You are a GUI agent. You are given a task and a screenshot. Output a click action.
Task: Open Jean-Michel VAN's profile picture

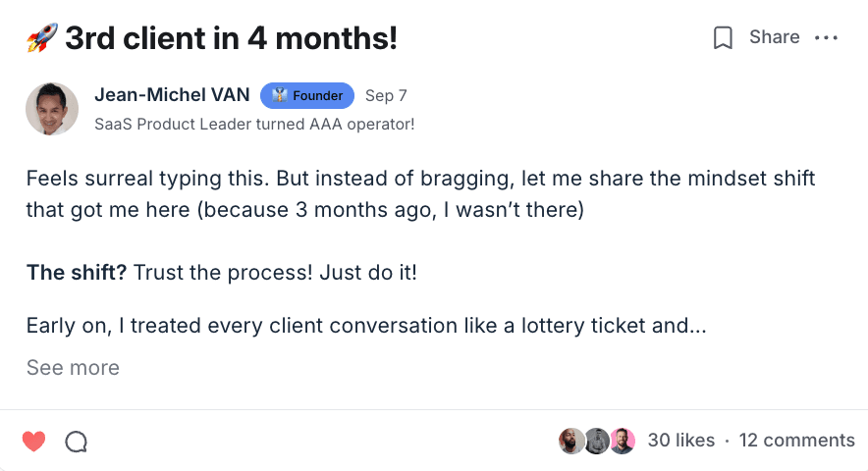(52, 109)
